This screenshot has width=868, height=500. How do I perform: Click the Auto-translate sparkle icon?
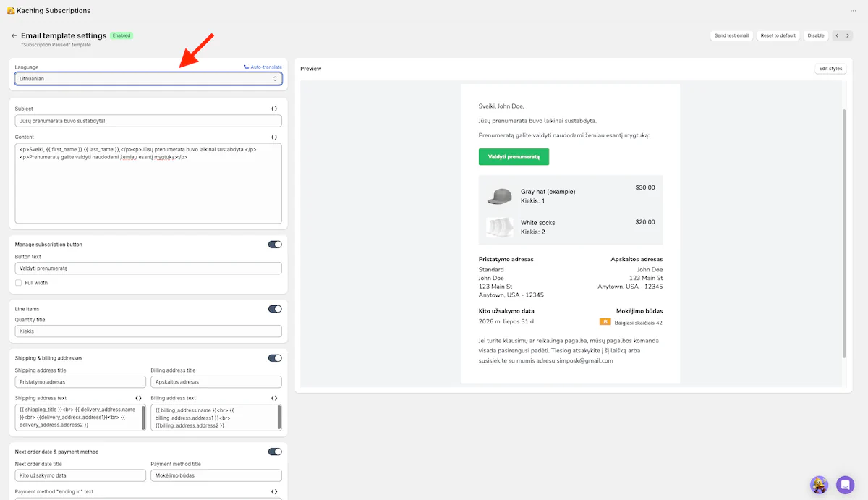[x=247, y=67]
